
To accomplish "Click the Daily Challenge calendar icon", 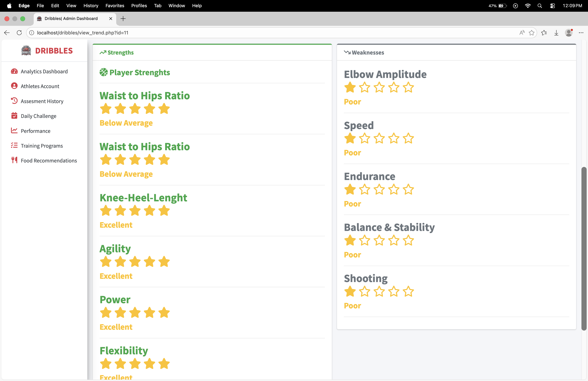I will 14,116.
